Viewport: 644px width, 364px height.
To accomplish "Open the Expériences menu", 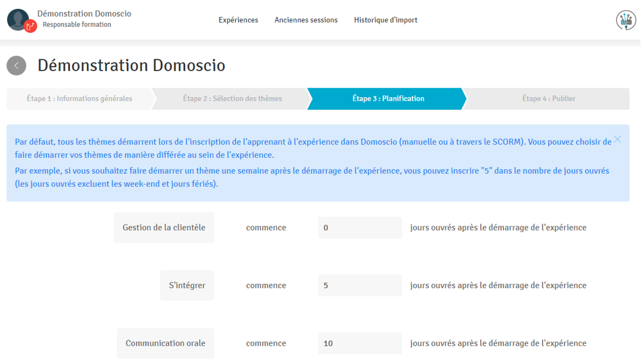I will coord(238,20).
